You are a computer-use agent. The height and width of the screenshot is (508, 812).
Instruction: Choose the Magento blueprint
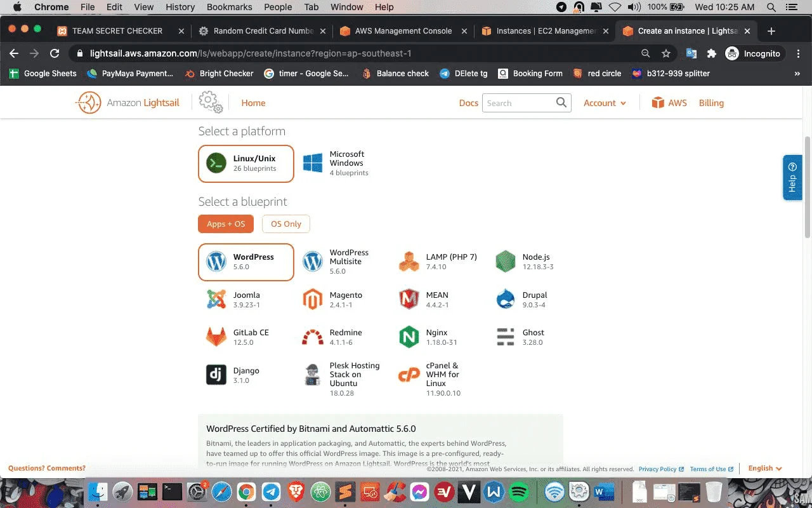[x=333, y=300]
